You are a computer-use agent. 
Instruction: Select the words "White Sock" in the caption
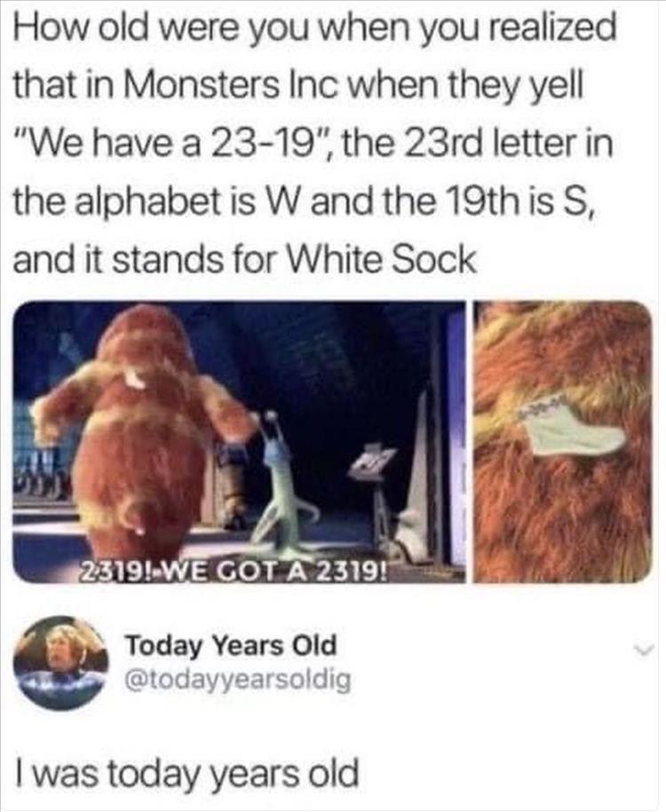click(381, 259)
